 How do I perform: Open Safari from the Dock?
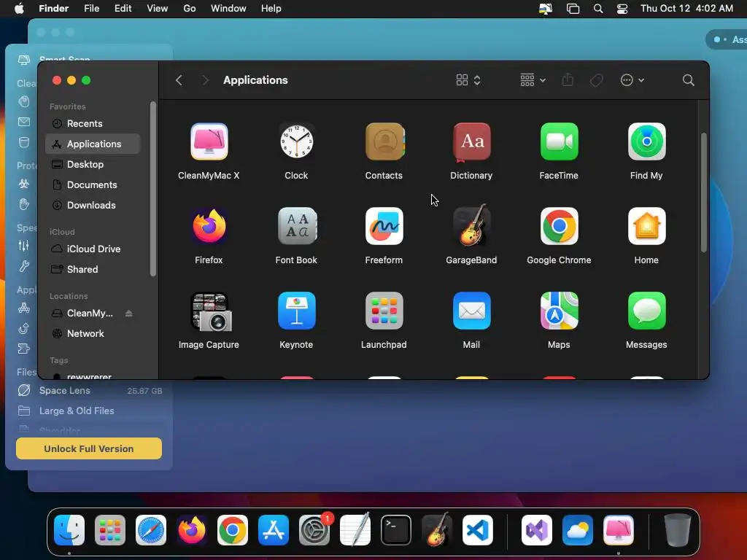click(151, 530)
